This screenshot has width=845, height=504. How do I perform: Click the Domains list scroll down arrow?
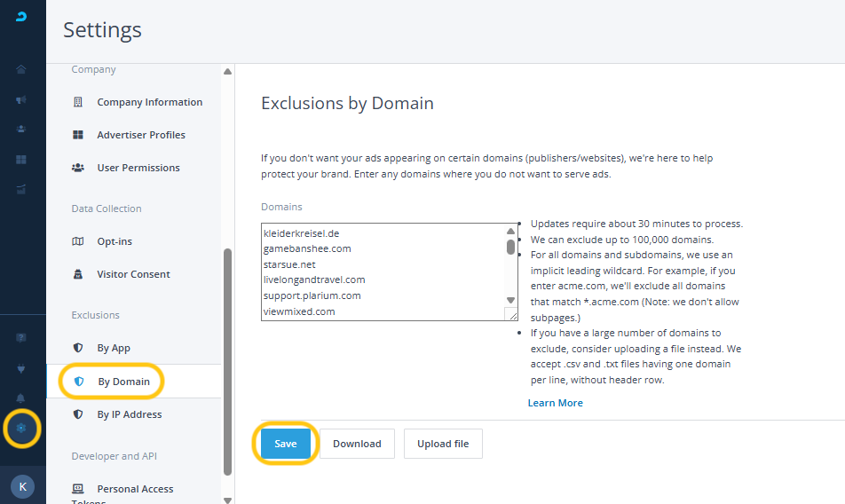point(511,301)
